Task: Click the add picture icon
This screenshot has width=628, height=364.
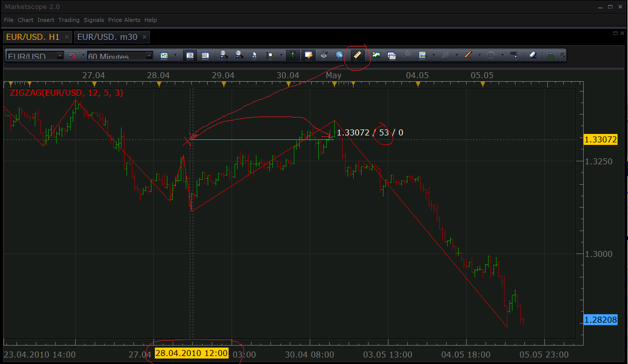Action: click(x=376, y=55)
